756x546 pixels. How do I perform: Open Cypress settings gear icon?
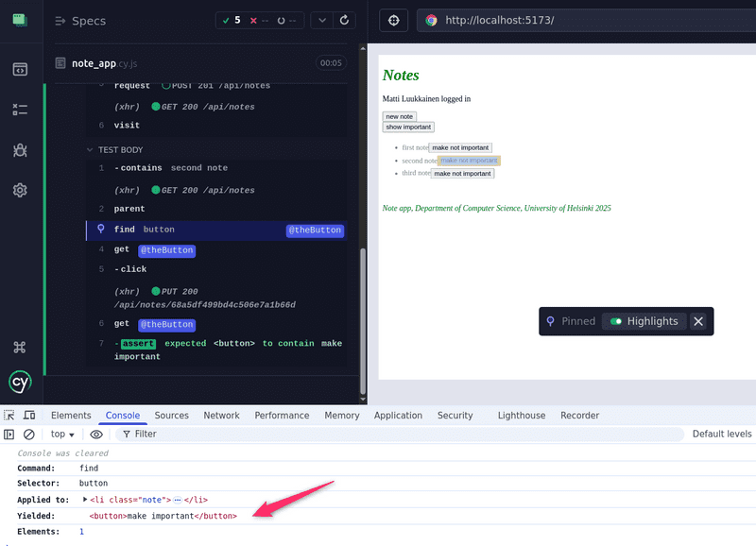[20, 190]
